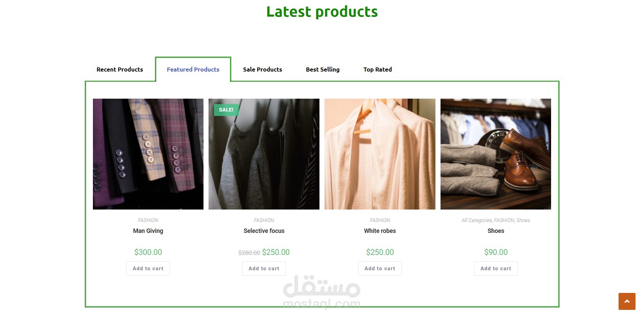Open the Man Giving jackets image
This screenshot has width=644, height=317.
(x=148, y=154)
